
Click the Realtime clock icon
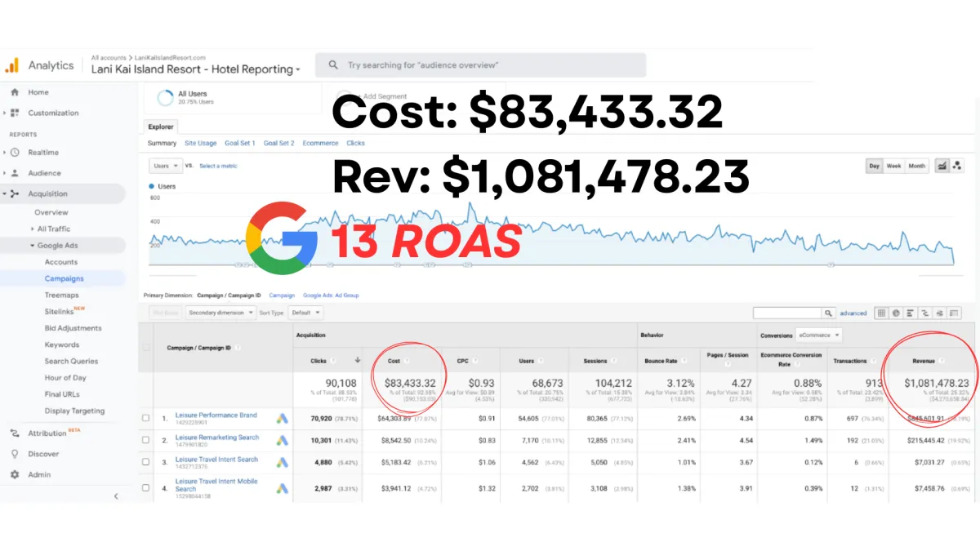pos(15,153)
